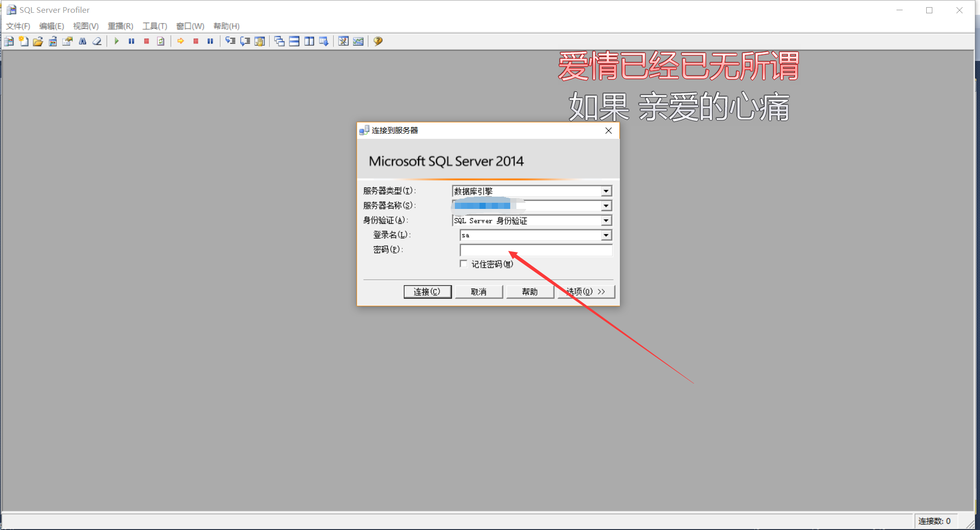Click the document icon with green arrows

click(x=161, y=41)
